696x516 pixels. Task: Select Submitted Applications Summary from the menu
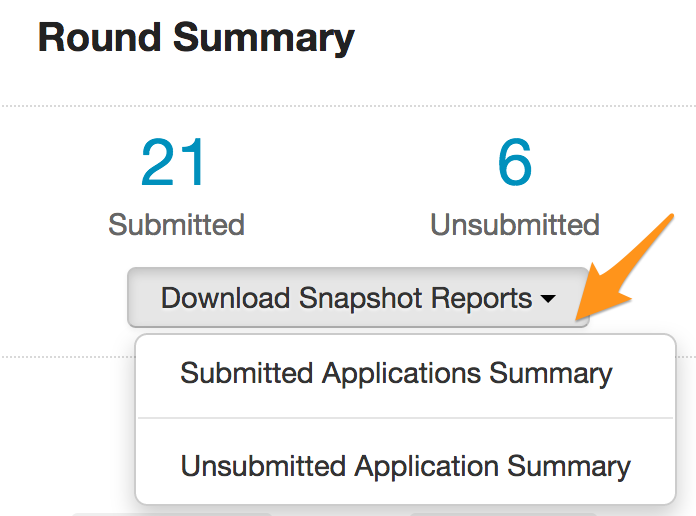[396, 374]
